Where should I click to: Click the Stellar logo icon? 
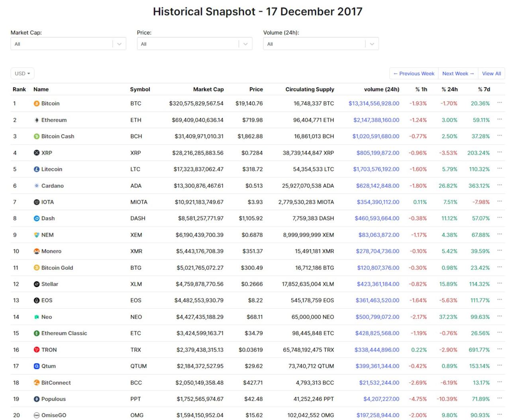pos(37,284)
